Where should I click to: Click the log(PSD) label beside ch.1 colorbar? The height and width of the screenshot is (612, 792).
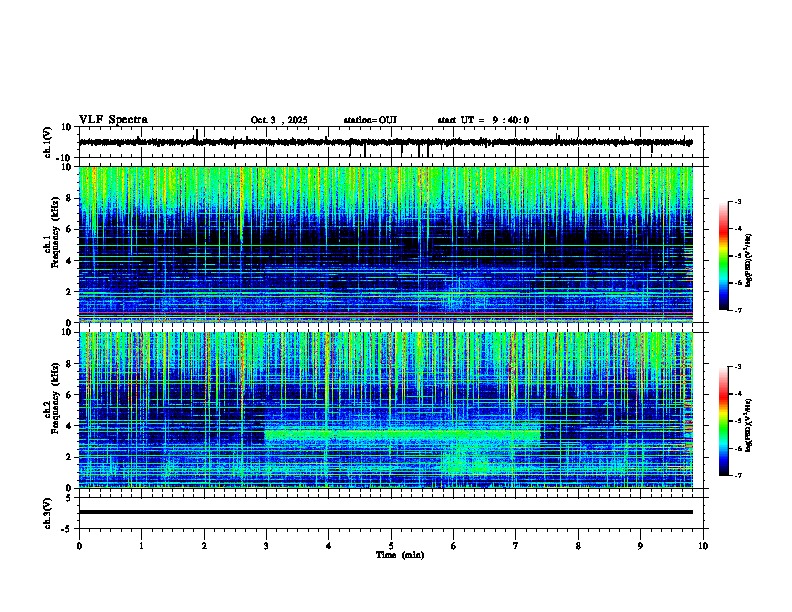coord(748,260)
